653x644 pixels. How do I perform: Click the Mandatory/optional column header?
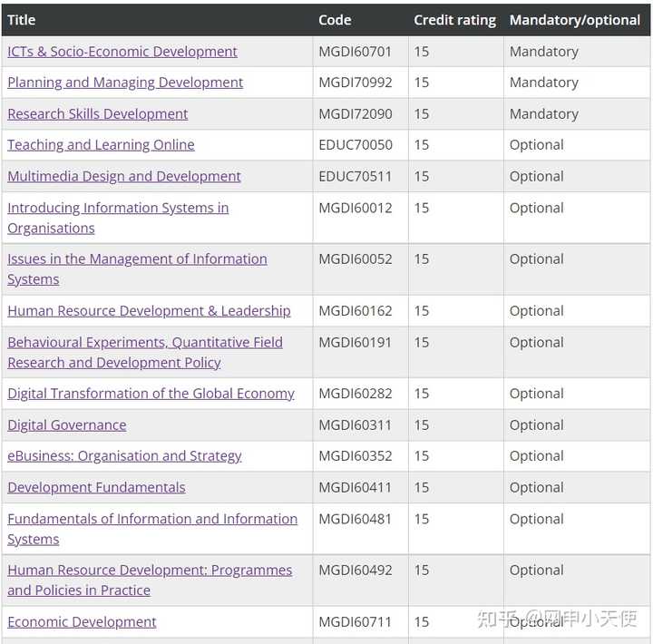575,20
